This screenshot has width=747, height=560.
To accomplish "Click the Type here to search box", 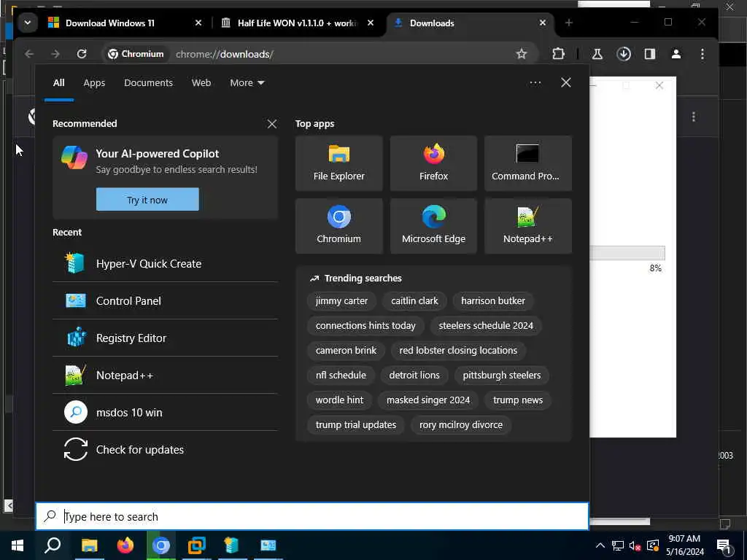I will 312,516.
